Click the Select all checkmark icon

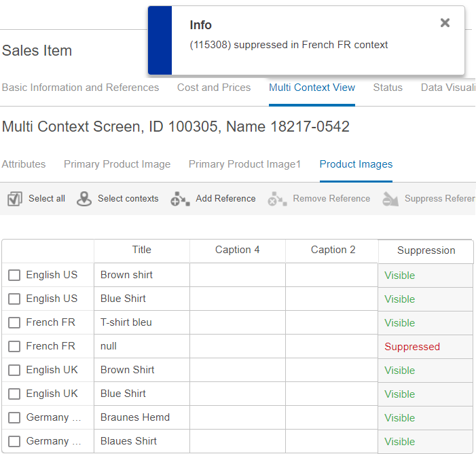pos(15,199)
